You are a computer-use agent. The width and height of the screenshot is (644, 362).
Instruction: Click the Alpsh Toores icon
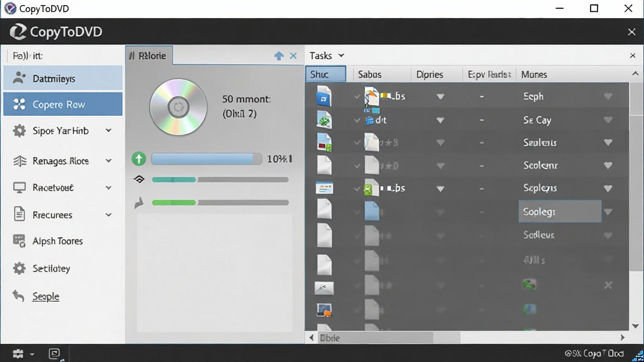19,241
